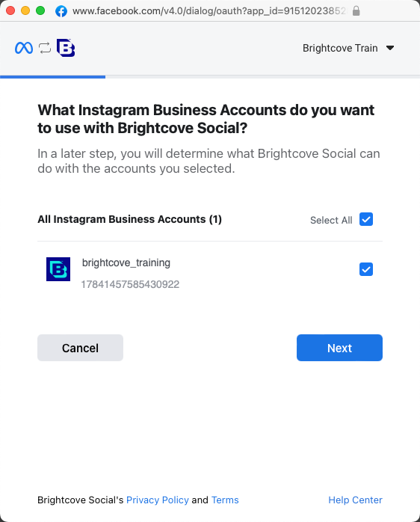Toggle the Select All checkbox

click(366, 219)
